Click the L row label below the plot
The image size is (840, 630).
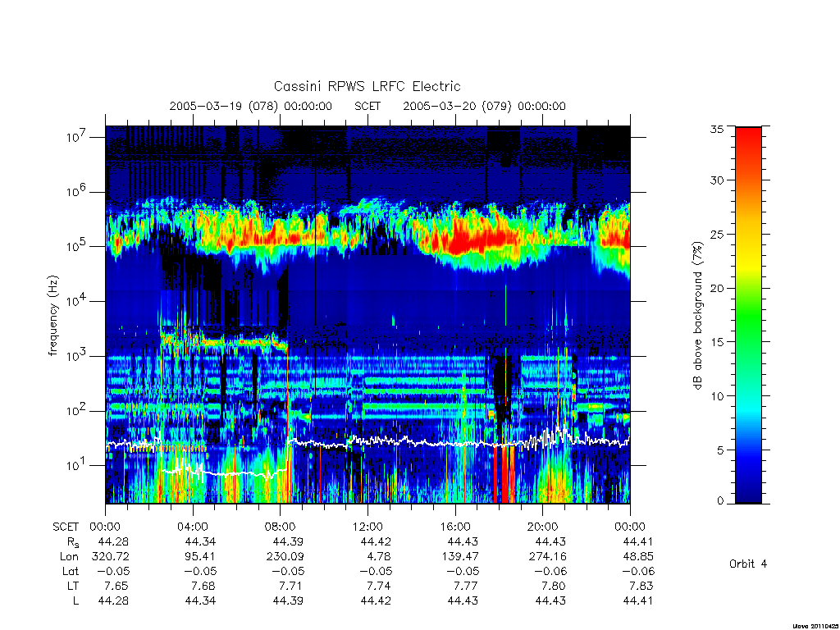click(75, 601)
